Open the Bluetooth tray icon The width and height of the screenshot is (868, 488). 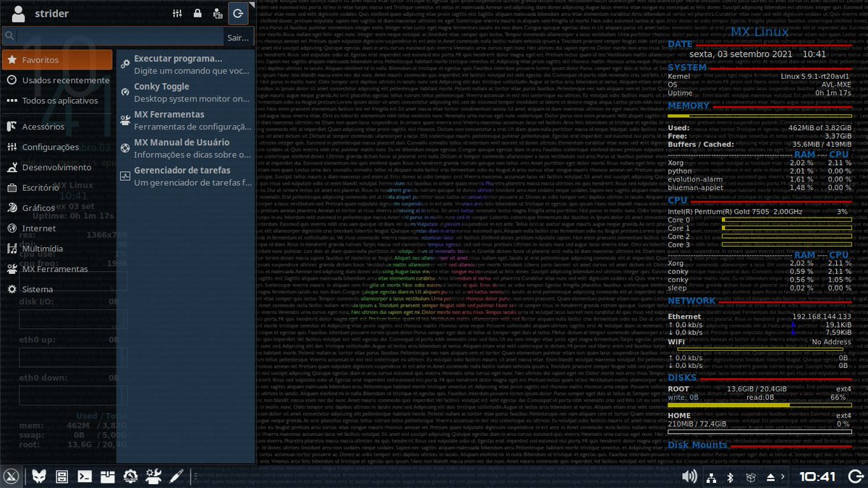pos(731,477)
